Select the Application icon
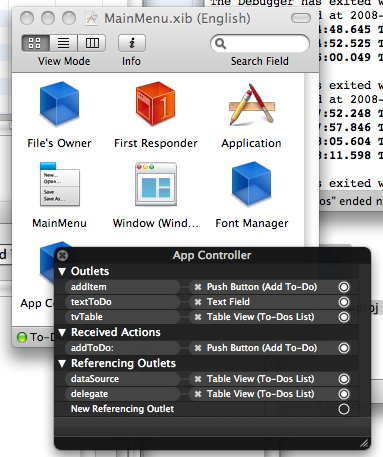 pos(252,105)
